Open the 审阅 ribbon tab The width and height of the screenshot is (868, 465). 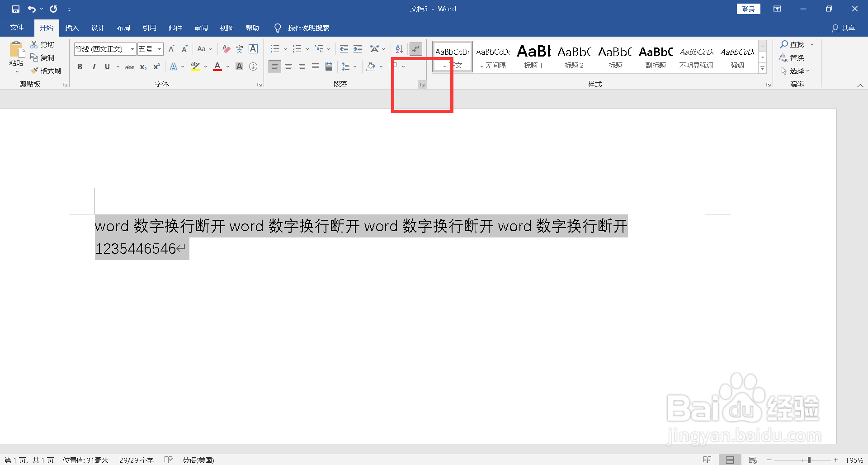coord(201,28)
